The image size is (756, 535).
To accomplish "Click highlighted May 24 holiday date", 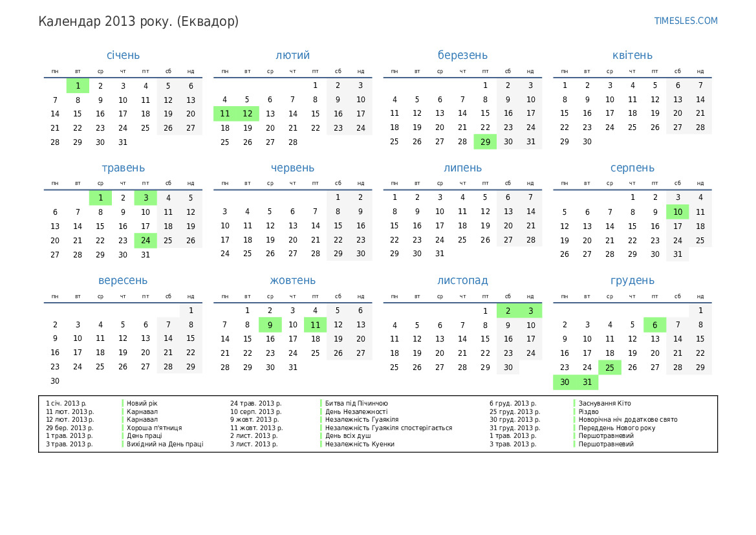I will [146, 241].
